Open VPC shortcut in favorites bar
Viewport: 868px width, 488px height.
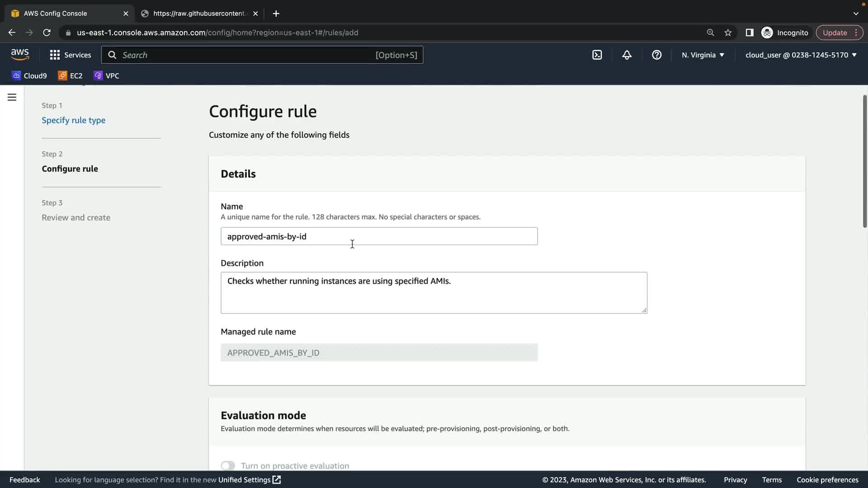(x=106, y=76)
